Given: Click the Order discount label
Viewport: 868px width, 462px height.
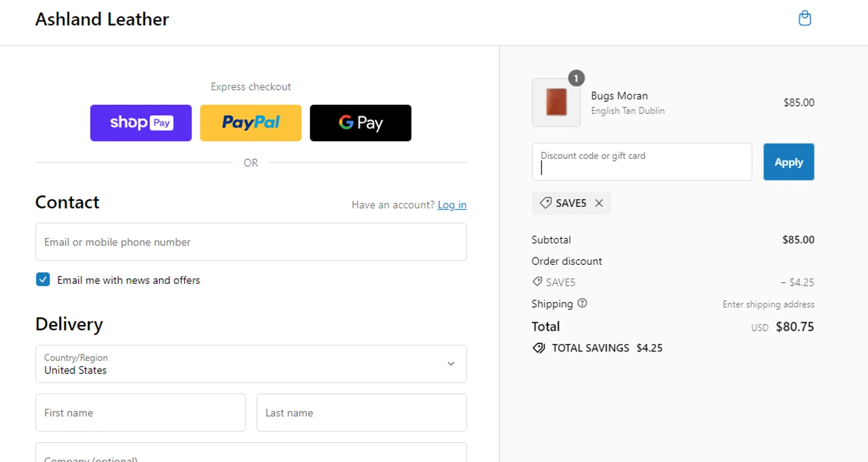Looking at the screenshot, I should 567,261.
